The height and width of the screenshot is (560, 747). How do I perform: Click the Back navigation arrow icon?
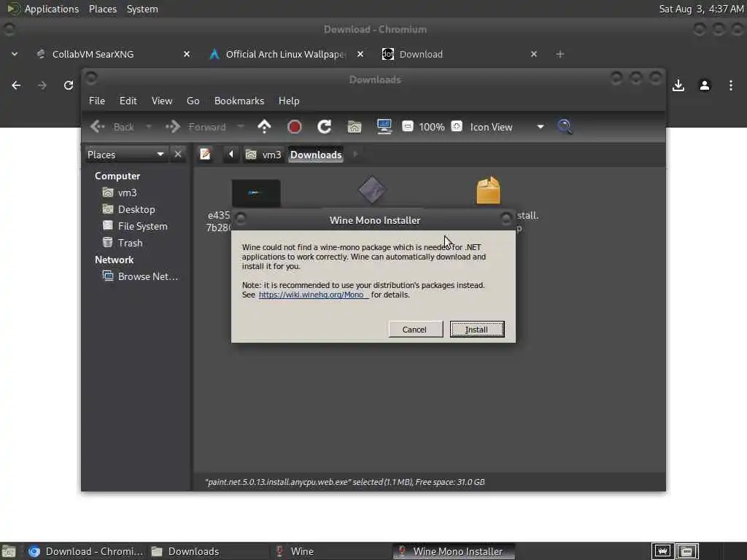[98, 127]
